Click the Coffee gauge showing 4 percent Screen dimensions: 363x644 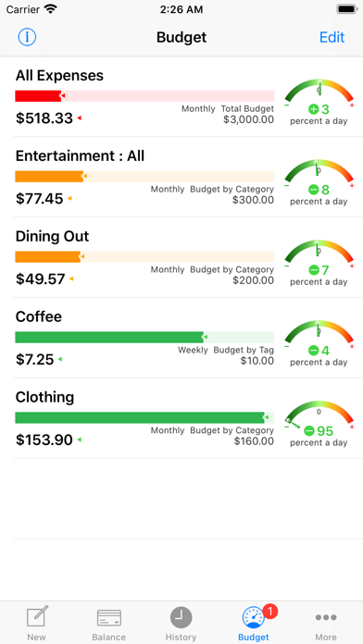tap(319, 344)
